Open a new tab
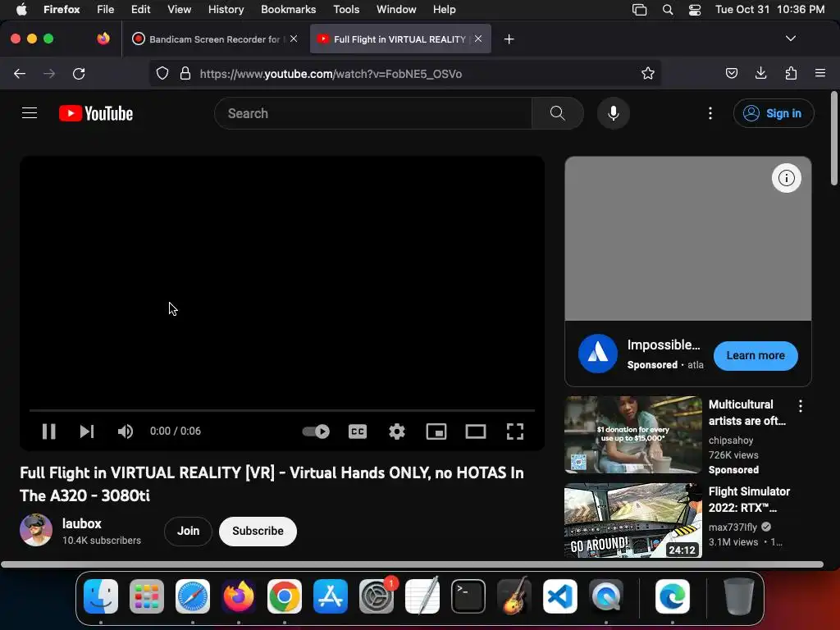This screenshot has height=630, width=840. coord(509,39)
